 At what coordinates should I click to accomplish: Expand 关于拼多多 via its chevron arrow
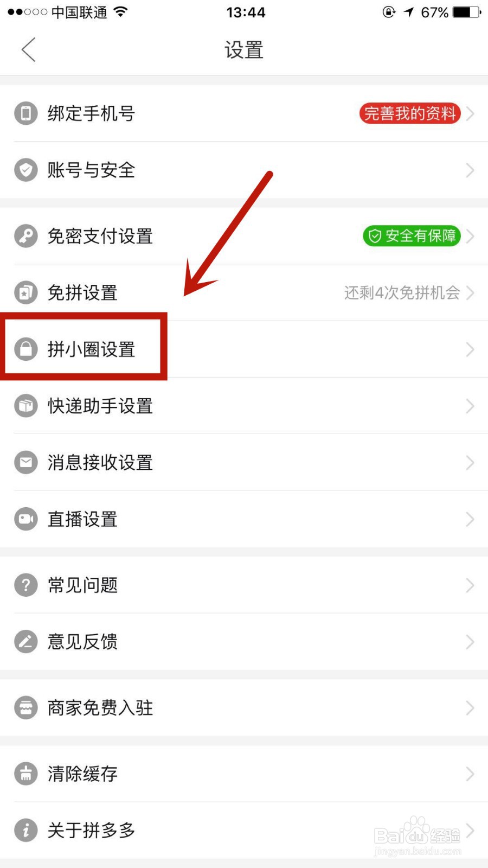470,831
